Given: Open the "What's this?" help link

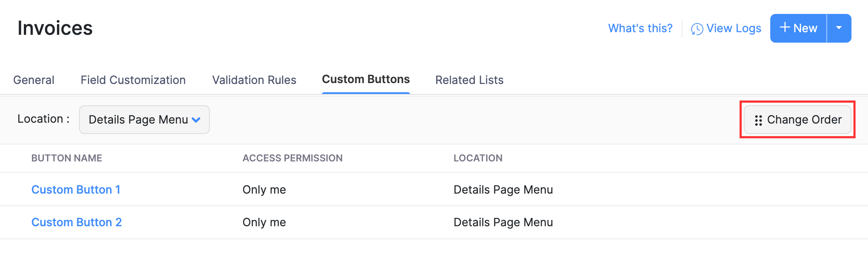Looking at the screenshot, I should click(x=639, y=28).
